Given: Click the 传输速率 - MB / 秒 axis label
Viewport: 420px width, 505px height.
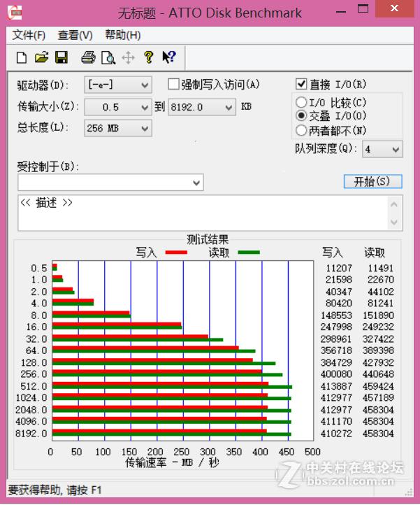Looking at the screenshot, I should click(172, 462).
